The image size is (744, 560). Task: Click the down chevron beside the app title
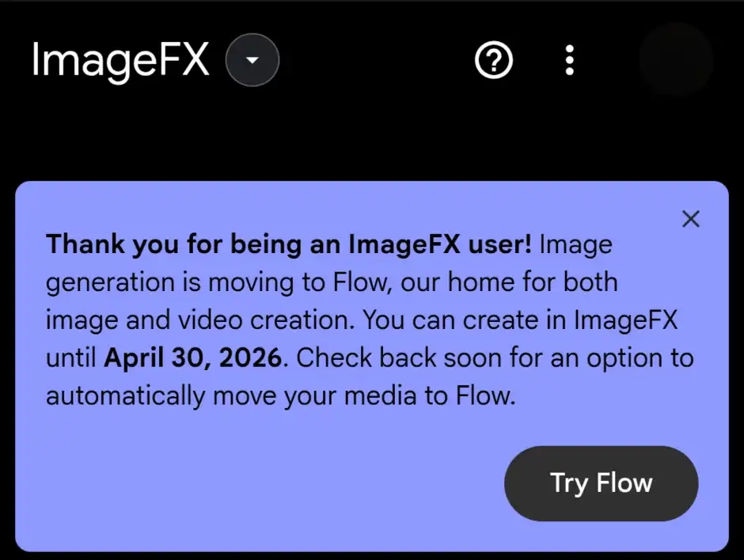(x=252, y=60)
